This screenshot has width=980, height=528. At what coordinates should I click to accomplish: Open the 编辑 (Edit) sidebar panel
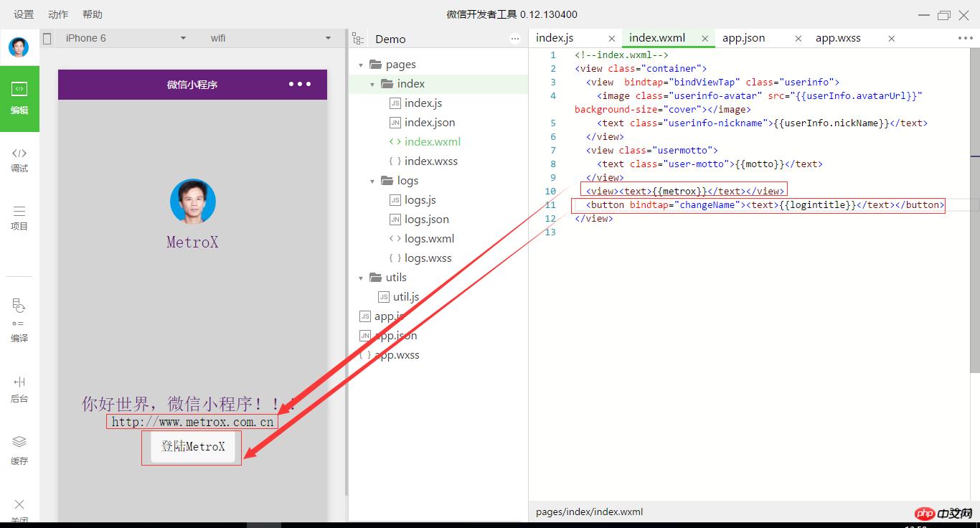tap(19, 98)
